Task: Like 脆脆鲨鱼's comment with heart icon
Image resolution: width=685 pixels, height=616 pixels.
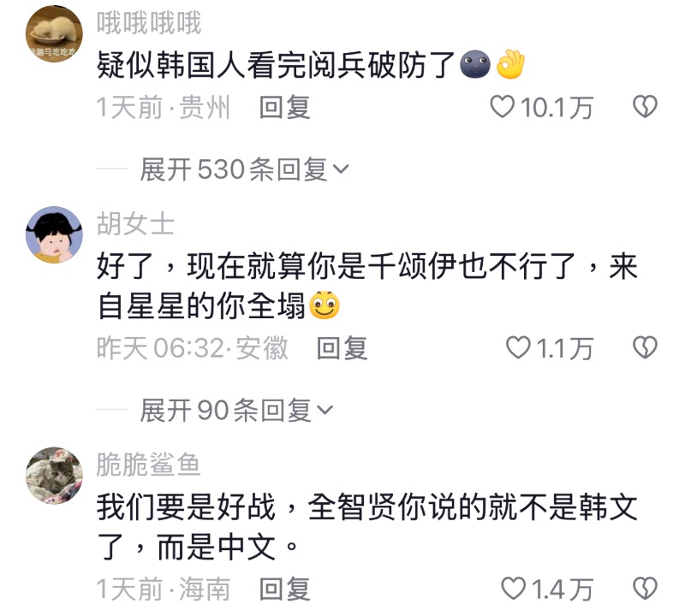Action: coord(513,589)
